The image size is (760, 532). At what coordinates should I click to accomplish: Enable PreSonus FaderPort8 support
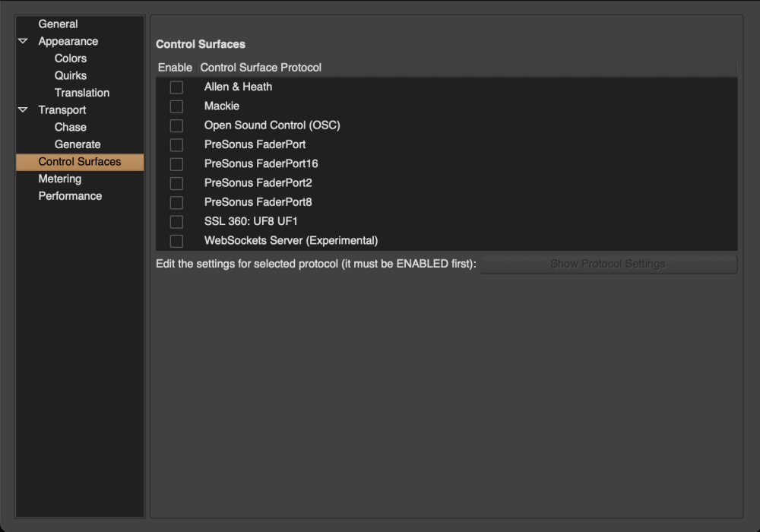pos(176,201)
